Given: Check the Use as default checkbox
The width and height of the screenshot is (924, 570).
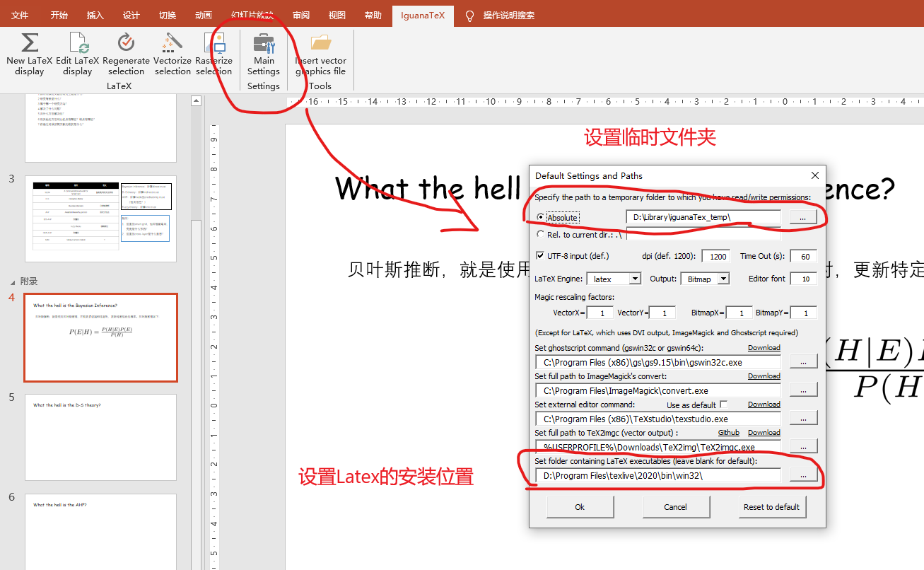Looking at the screenshot, I should point(723,405).
